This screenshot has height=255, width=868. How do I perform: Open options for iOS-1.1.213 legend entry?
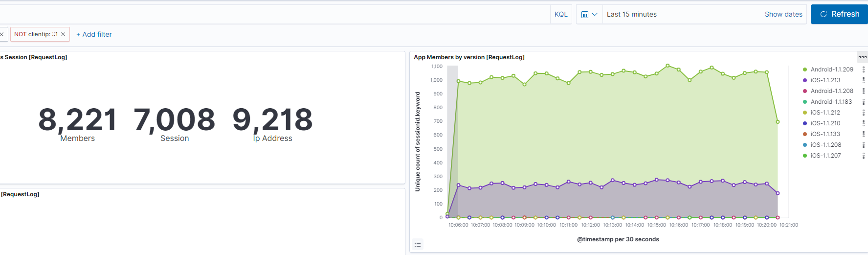863,80
